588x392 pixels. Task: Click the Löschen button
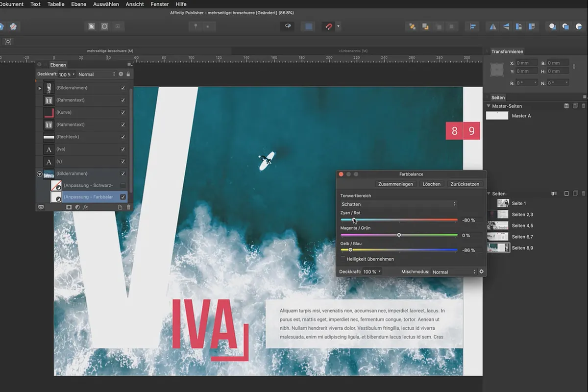[x=432, y=184]
